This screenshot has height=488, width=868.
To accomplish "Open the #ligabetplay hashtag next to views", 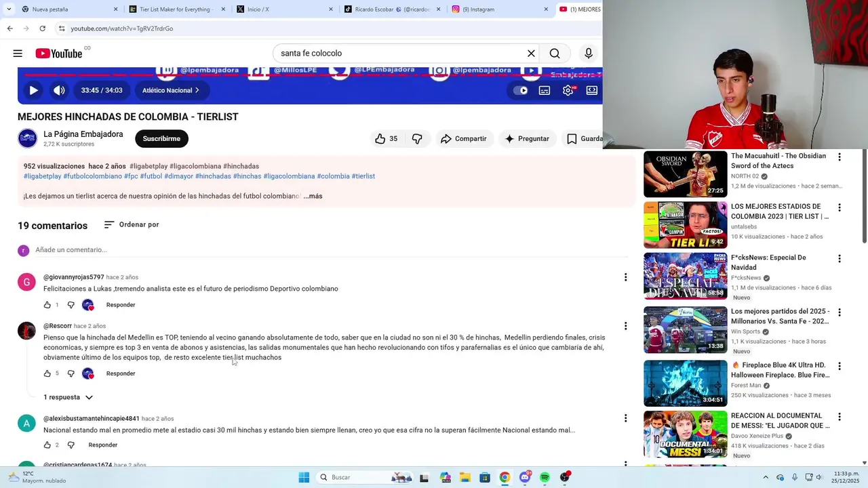I will tap(149, 166).
